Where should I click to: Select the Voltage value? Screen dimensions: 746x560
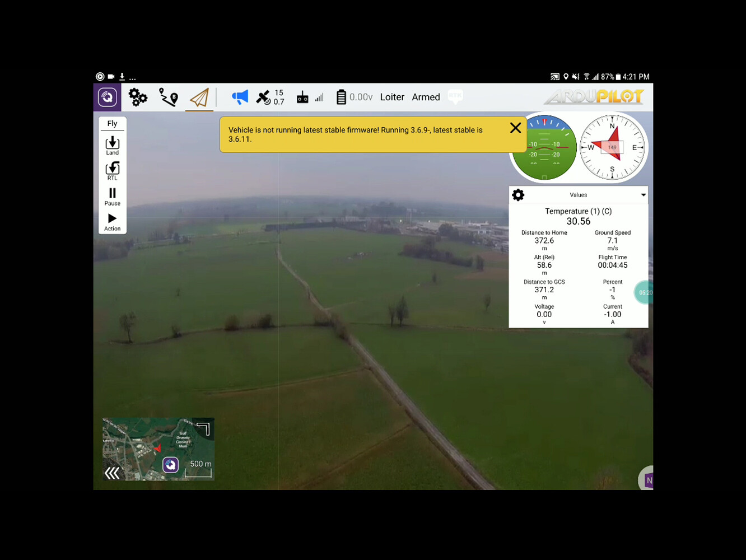pos(544,314)
